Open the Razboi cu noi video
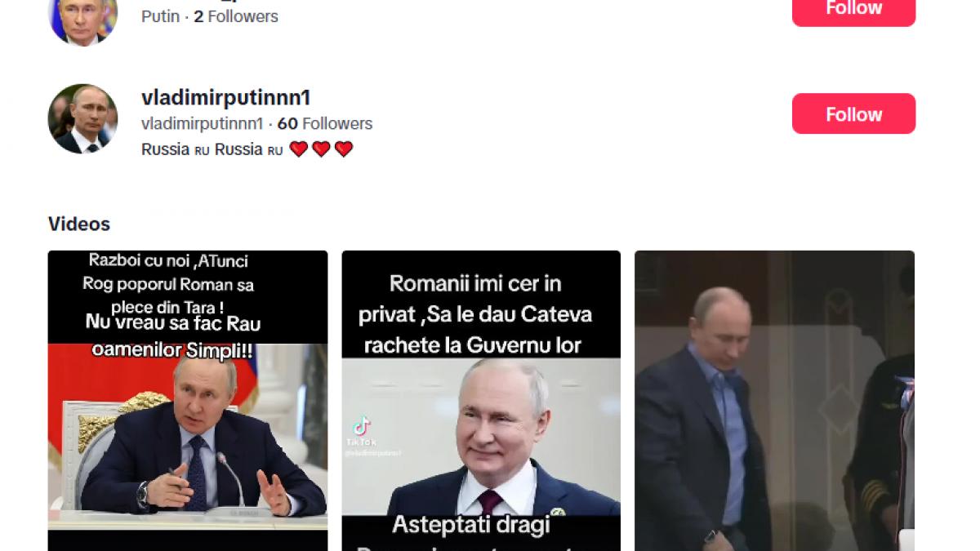This screenshot has width=980, height=551. click(188, 401)
